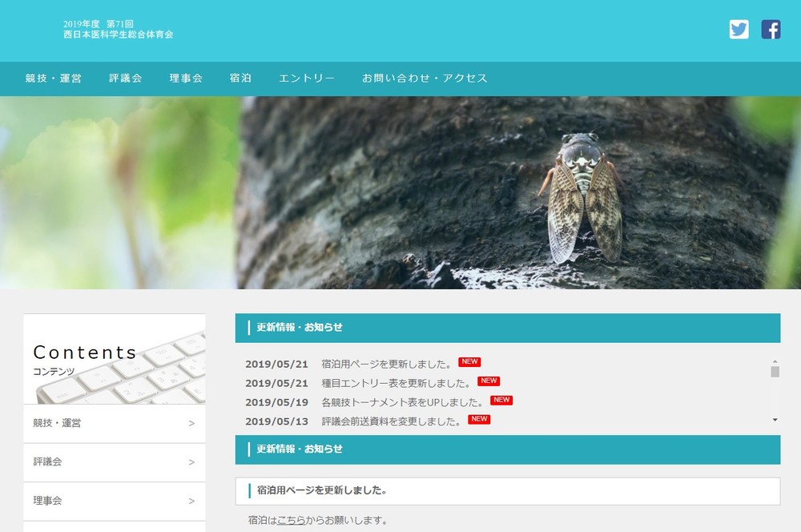The height and width of the screenshot is (532, 801).
Task: Open the Twitter icon link
Action: click(739, 30)
